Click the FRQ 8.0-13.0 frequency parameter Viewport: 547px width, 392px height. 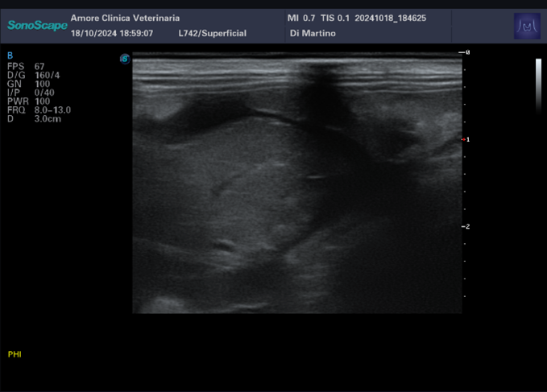[x=39, y=109]
